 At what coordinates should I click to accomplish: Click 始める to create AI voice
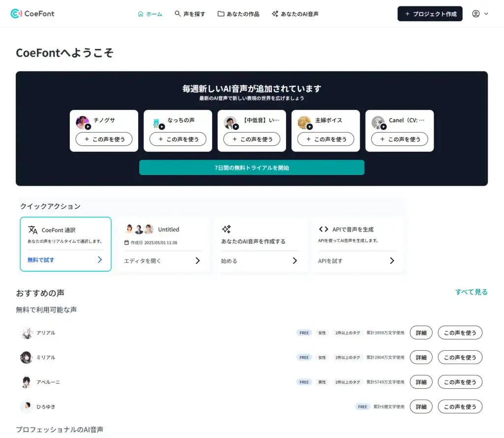(x=229, y=261)
